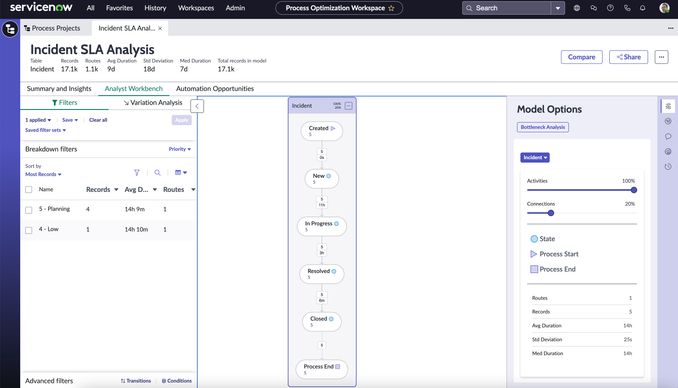Open the comments icon in right rail
Screen dimensions: 678x388
click(x=668, y=136)
